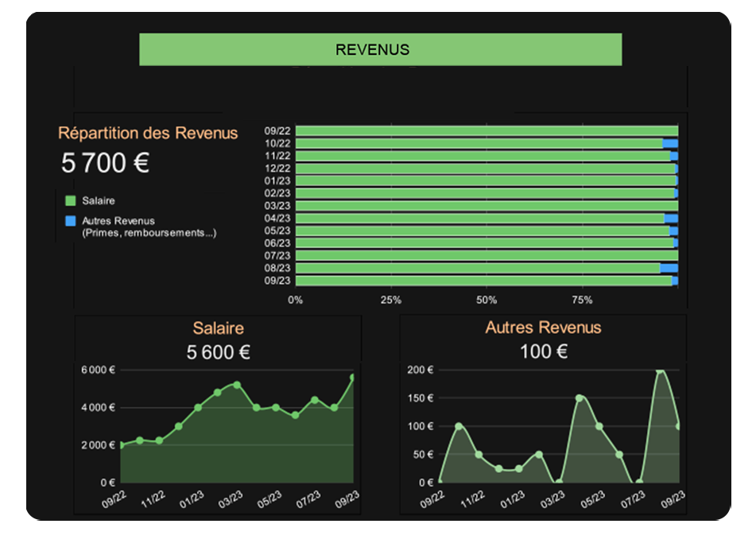The image size is (756, 547).
Task: Click the green bar for row 03/23
Action: point(485,206)
